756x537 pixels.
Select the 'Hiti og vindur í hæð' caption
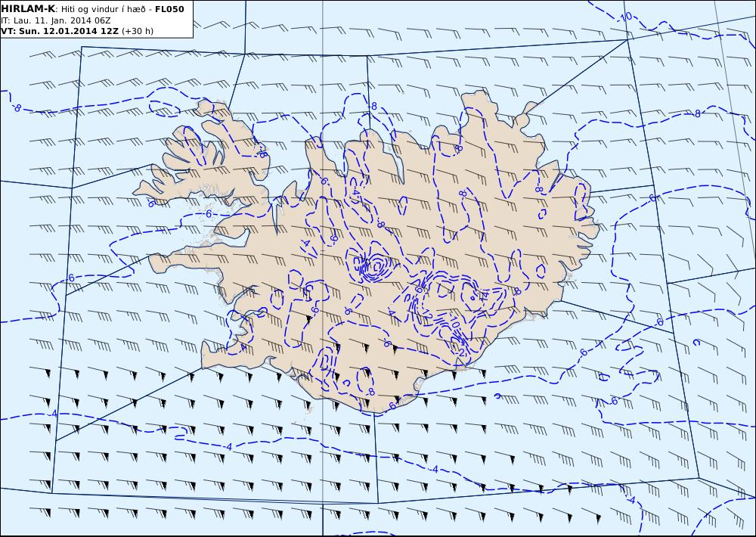[103, 10]
